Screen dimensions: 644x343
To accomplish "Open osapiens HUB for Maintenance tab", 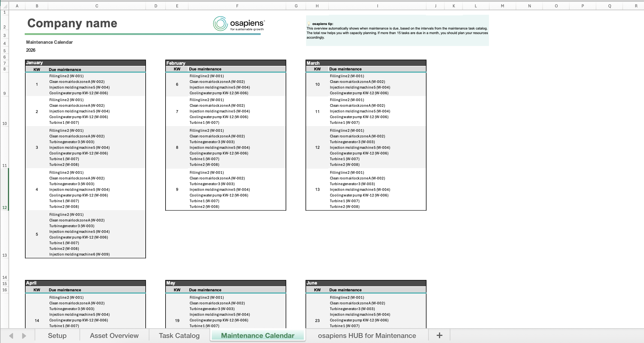I will coord(367,336).
